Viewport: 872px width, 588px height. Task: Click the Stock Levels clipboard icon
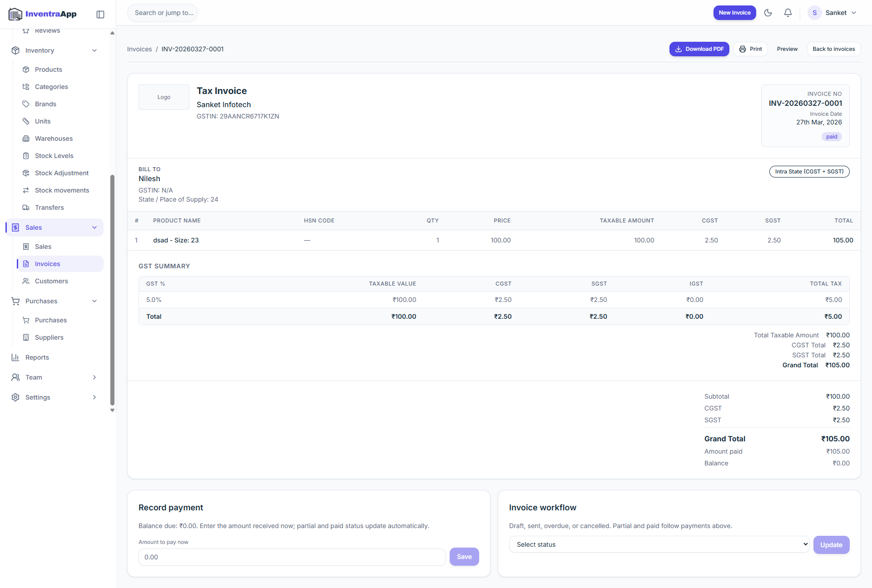[26, 156]
